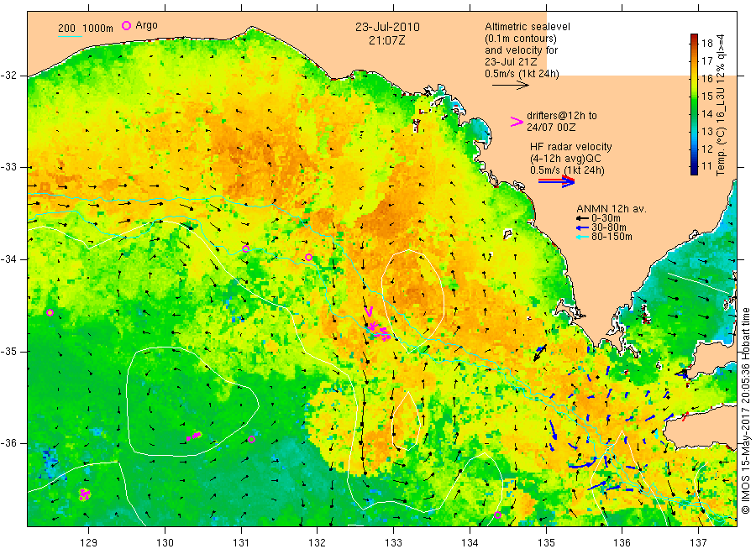Click the magenta drifter cluster near 129°E, -36.5
The image size is (756, 554).
(84, 494)
